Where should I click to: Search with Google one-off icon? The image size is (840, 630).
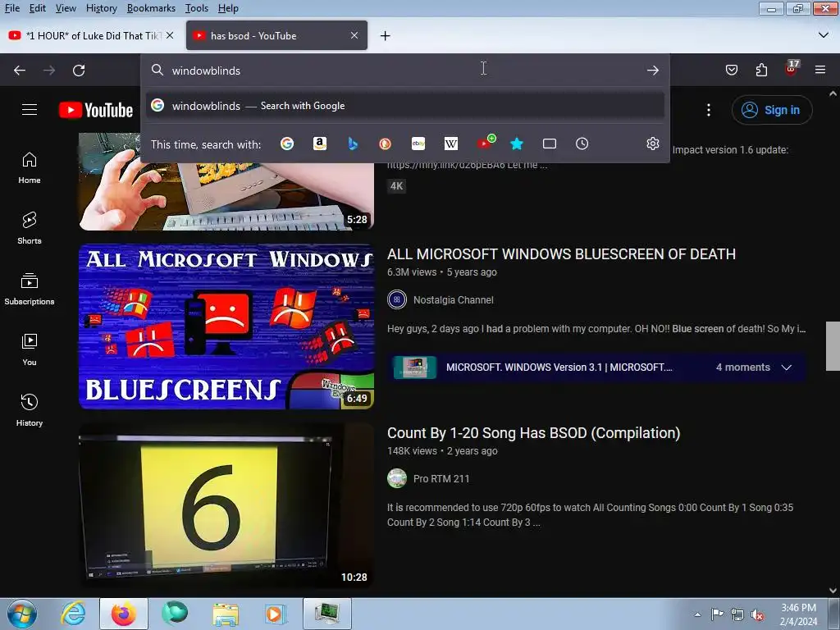point(287,144)
